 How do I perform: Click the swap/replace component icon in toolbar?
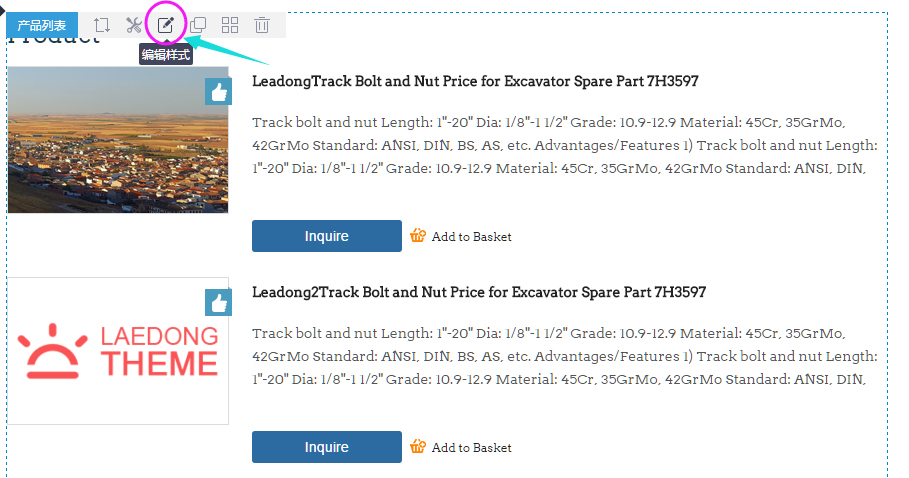(102, 25)
